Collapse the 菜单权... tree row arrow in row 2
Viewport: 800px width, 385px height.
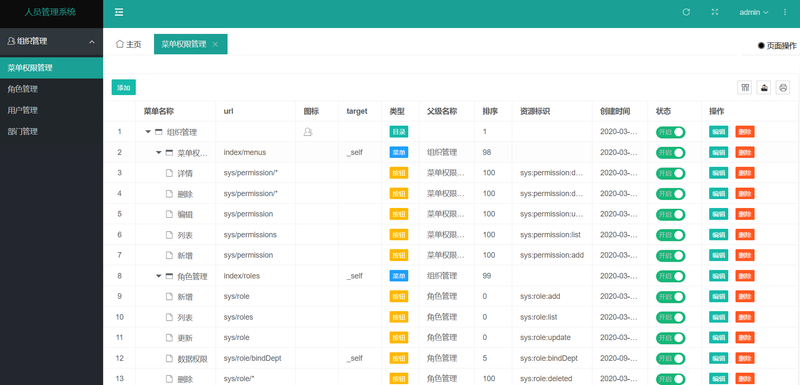[x=159, y=152]
